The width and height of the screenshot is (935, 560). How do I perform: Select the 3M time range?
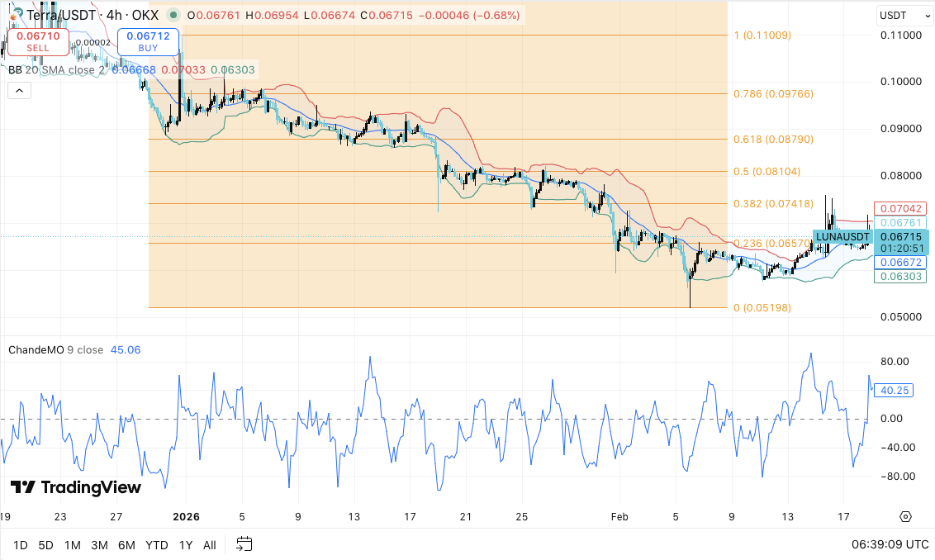tap(99, 545)
